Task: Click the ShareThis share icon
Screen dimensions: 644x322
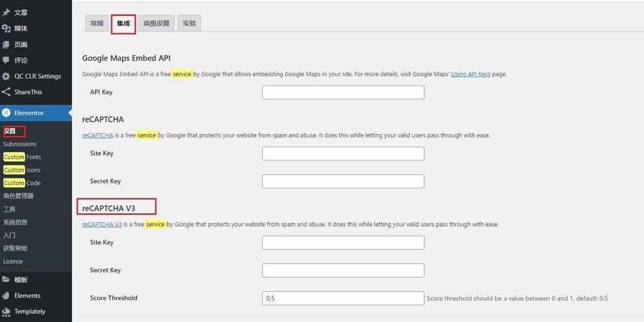Action: (6, 92)
